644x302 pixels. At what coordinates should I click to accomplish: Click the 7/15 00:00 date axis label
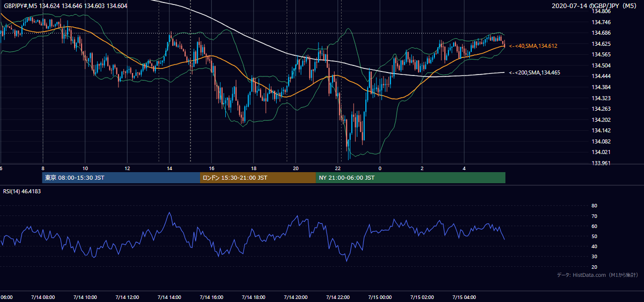380,297
